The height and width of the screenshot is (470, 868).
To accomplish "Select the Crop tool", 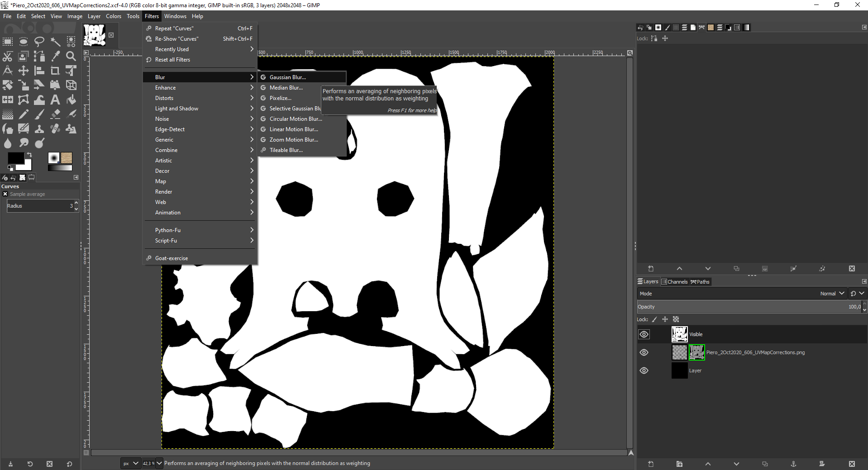I will 55,71.
